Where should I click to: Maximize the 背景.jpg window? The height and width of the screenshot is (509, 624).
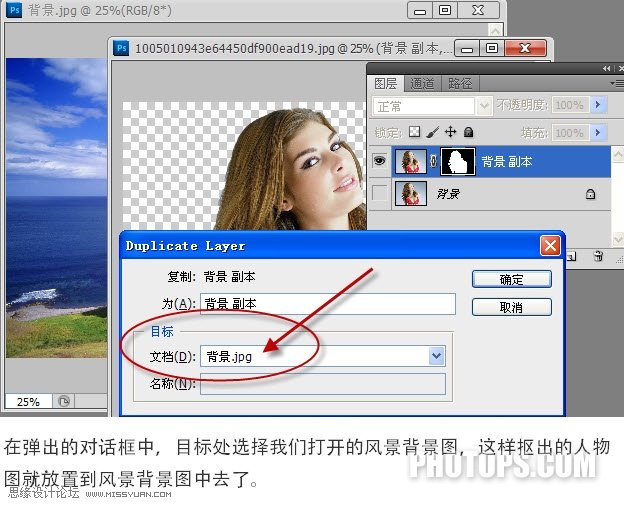445,10
